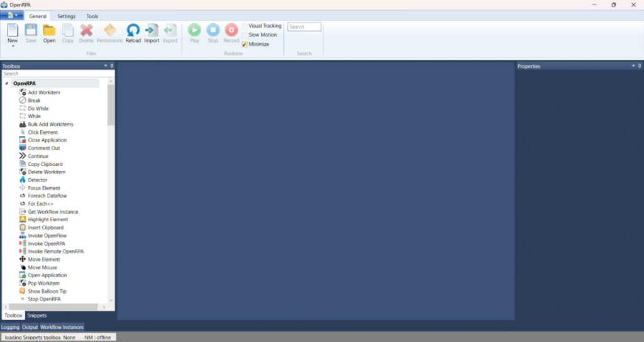Select Show Balloon Tip activity
The width and height of the screenshot is (644, 342).
coord(43,291)
